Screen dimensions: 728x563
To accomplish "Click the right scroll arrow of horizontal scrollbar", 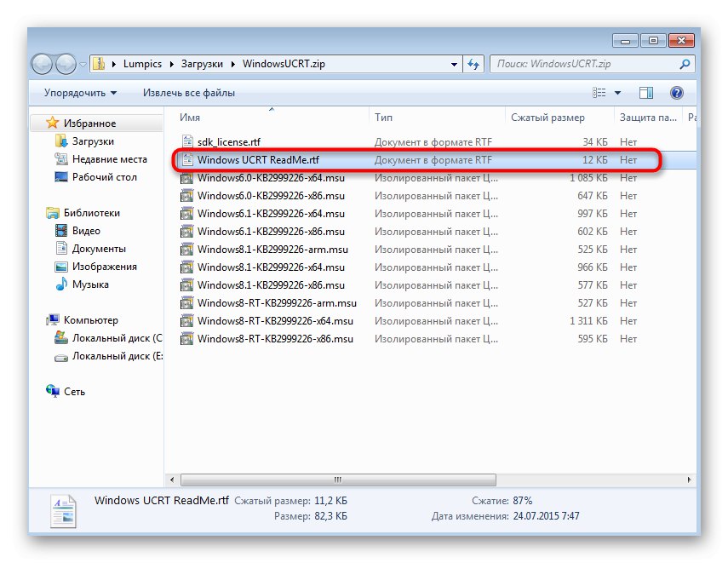I will pyautogui.click(x=689, y=480).
